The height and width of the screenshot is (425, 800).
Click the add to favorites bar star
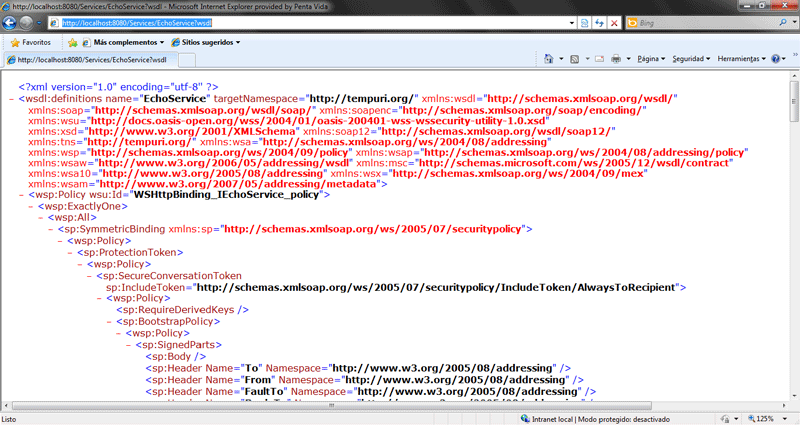pyautogui.click(x=73, y=42)
